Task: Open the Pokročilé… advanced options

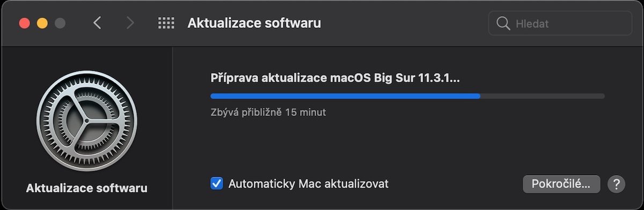Action: pos(561,184)
